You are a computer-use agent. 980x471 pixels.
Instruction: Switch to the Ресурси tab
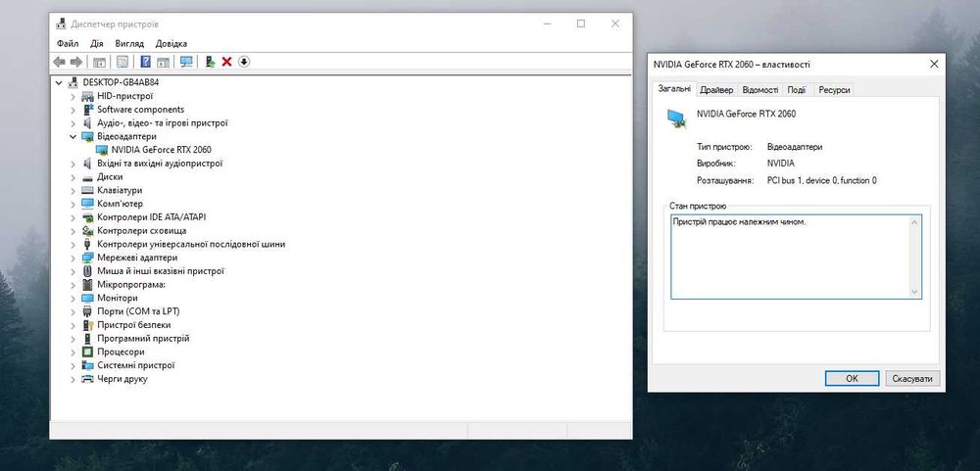(834, 90)
